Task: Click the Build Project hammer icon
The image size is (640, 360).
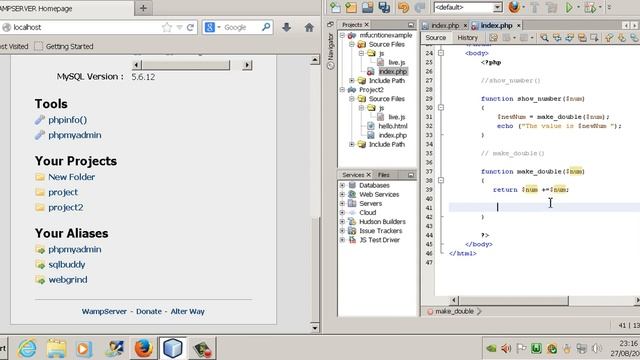Action: click(x=535, y=7)
